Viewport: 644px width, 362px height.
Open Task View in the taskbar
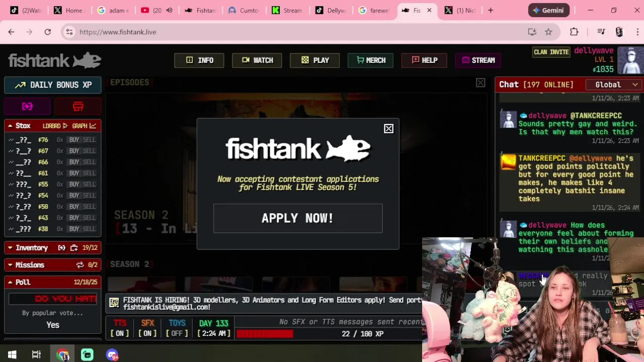(x=36, y=355)
